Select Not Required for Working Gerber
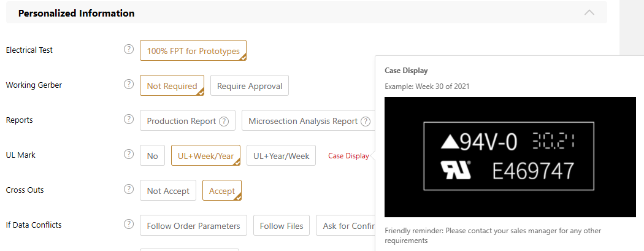644x251 pixels. point(172,86)
